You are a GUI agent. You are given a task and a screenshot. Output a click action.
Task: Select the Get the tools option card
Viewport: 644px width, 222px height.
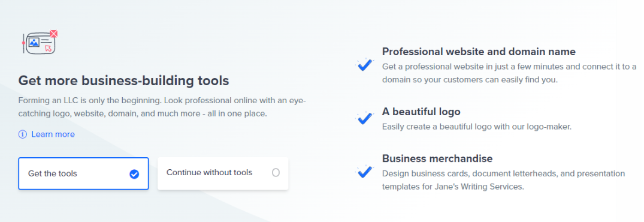(x=83, y=173)
